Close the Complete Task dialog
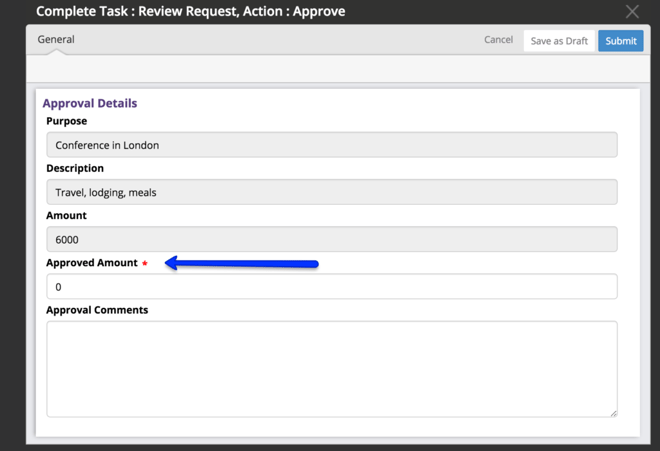 [x=632, y=11]
